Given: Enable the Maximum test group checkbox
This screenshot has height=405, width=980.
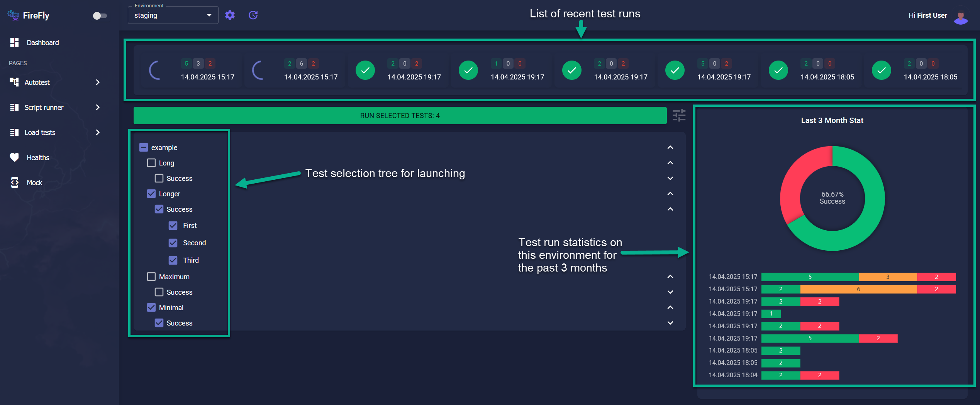Looking at the screenshot, I should 151,277.
